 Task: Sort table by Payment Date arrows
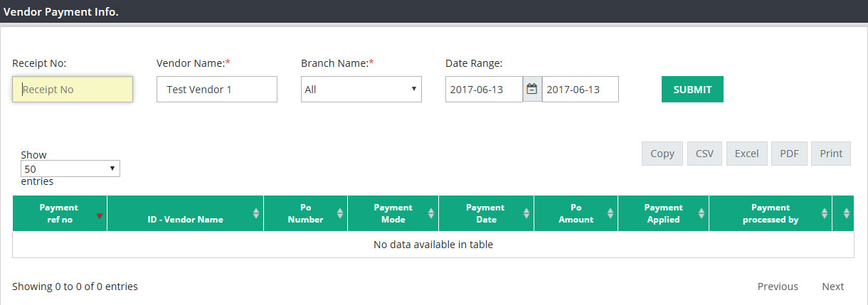coord(526,213)
